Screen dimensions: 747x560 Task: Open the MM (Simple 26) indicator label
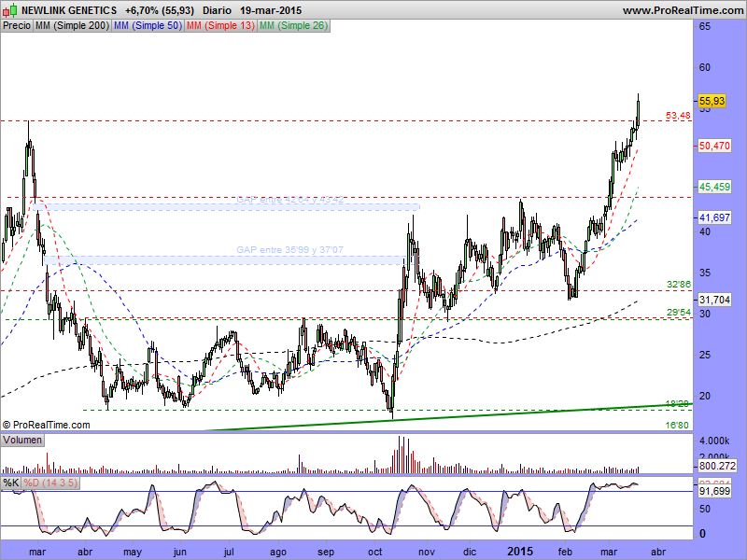click(x=293, y=26)
